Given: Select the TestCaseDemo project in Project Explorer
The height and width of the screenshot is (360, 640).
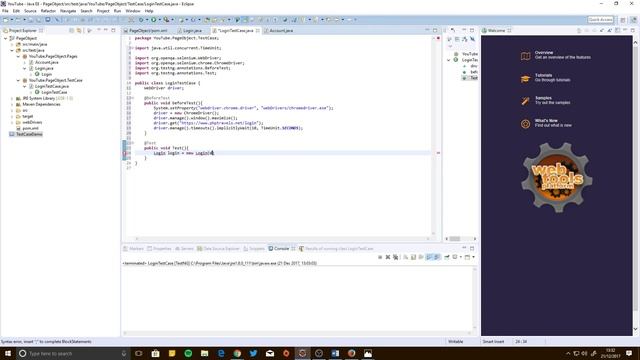Looking at the screenshot, I should [29, 134].
